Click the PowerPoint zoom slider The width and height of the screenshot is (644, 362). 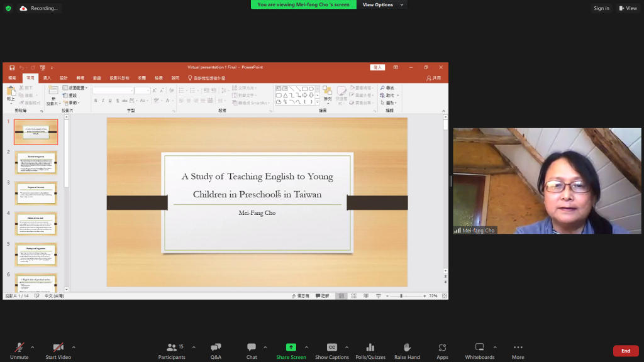click(401, 295)
